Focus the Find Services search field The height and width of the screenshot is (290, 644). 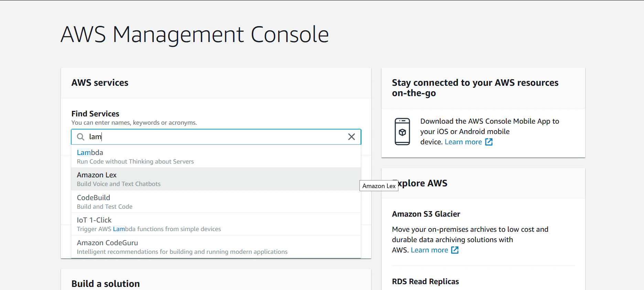point(217,137)
